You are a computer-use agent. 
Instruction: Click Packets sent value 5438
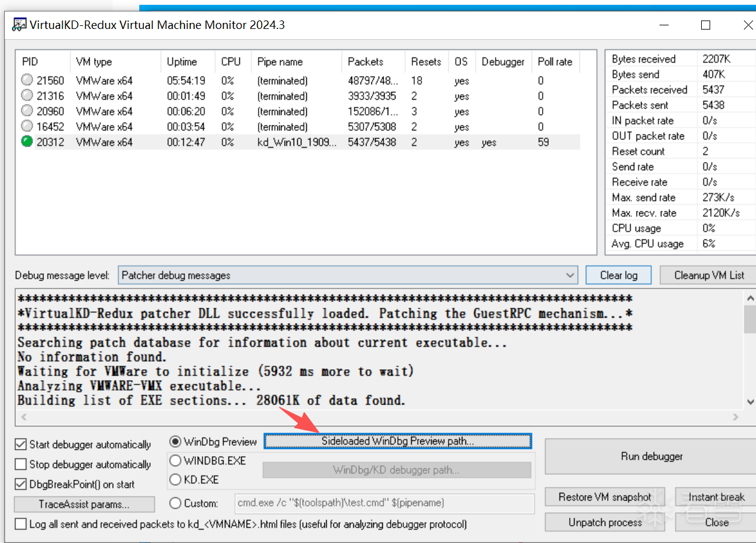(714, 105)
